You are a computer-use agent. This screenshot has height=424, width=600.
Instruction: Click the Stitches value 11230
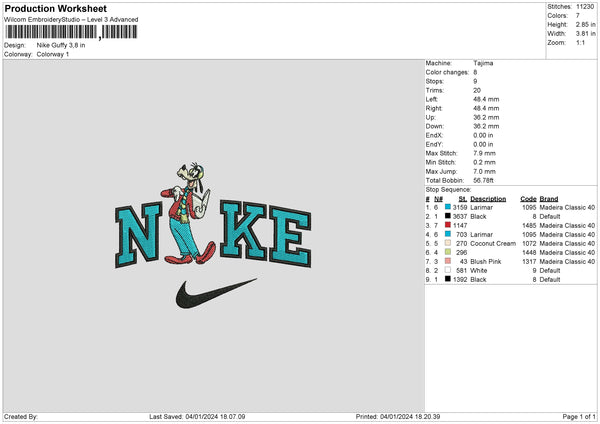point(585,7)
